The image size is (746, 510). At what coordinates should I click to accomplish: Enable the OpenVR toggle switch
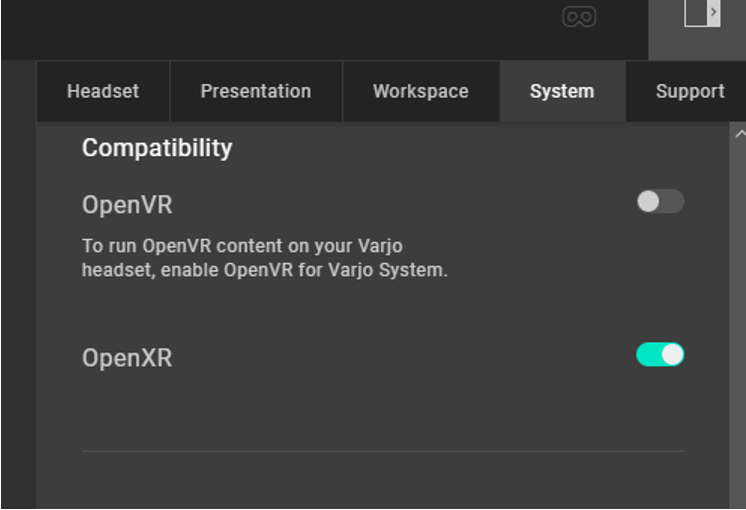(x=660, y=201)
